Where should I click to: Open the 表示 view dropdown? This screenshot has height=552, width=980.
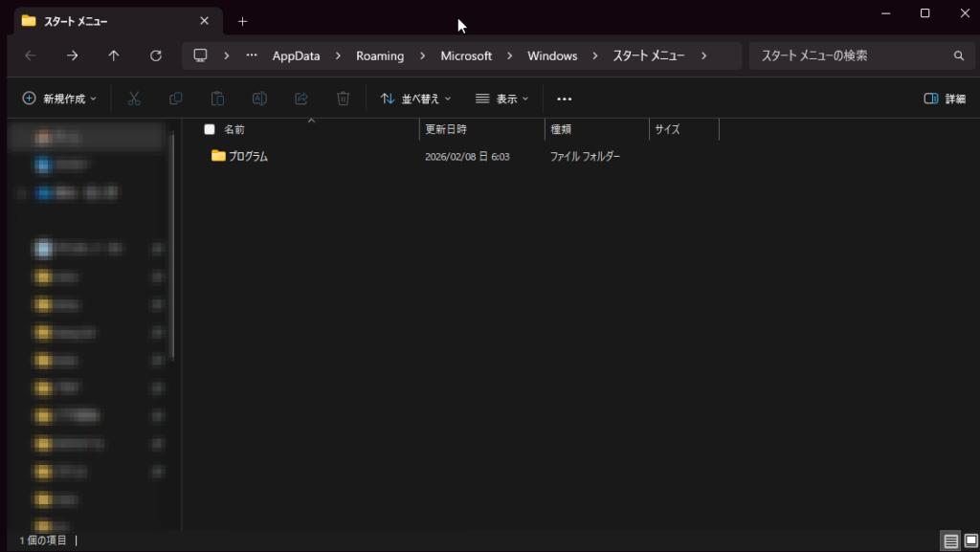(501, 99)
